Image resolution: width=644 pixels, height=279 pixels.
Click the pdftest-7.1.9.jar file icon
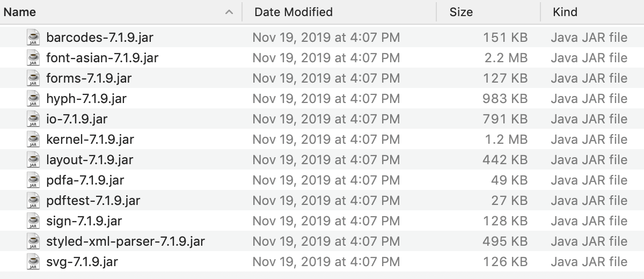[33, 201]
